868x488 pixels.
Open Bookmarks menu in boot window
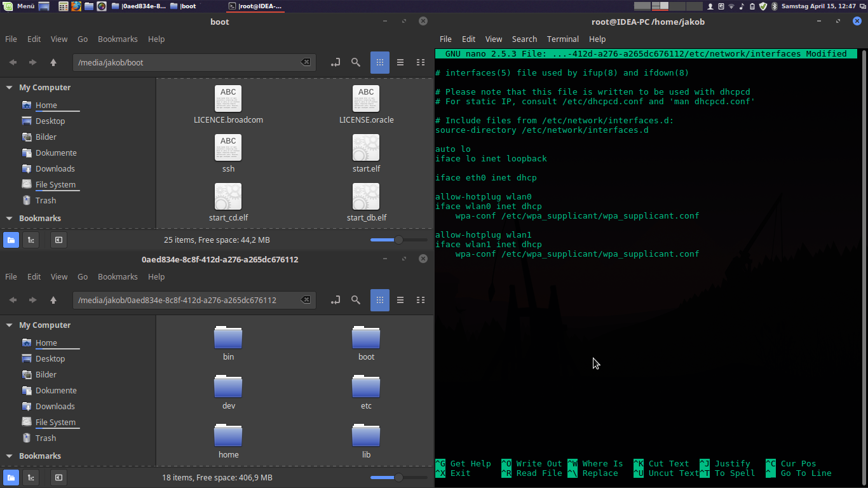(118, 39)
